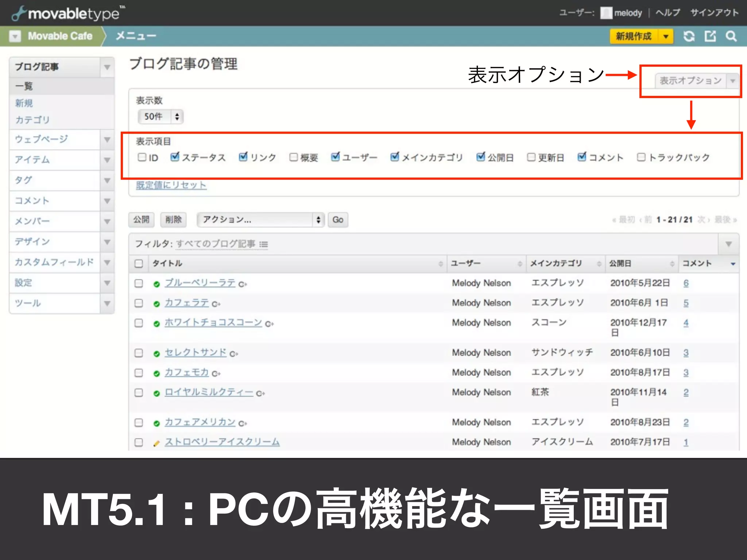The width and height of the screenshot is (747, 560).
Task: Check the 概要 display checkbox
Action: point(293,157)
